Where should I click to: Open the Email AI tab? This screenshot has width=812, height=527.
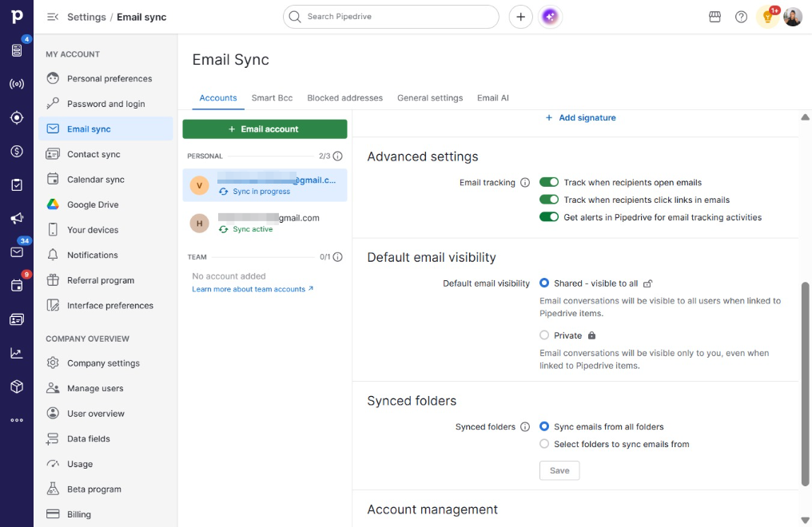point(493,97)
